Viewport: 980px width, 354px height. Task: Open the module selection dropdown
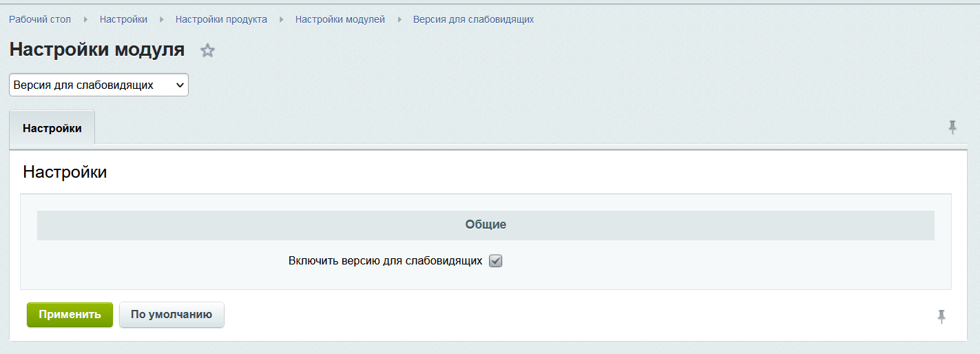pos(98,85)
